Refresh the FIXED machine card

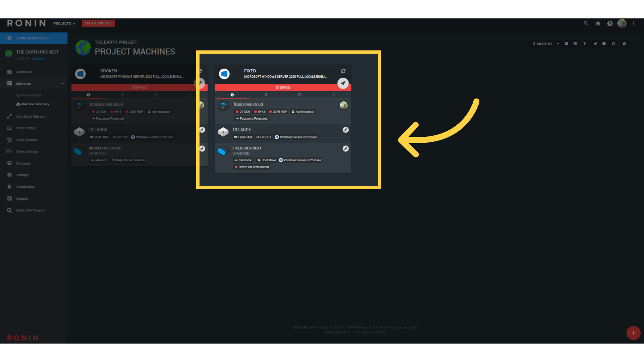click(x=343, y=71)
